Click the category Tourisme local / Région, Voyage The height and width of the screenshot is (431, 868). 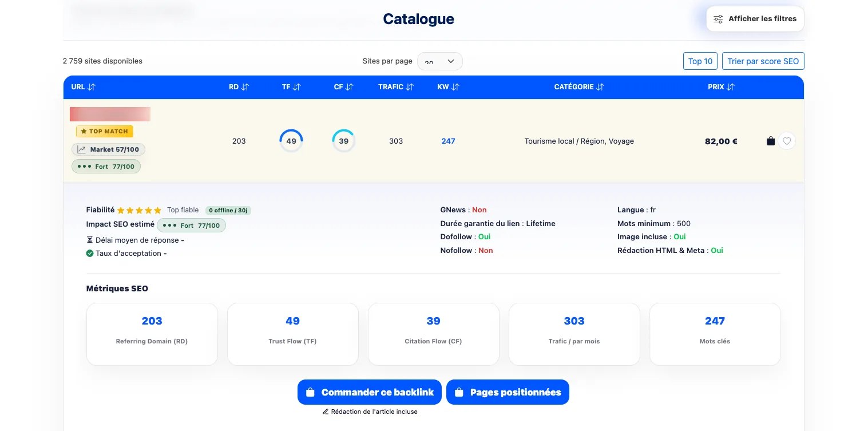click(x=579, y=141)
